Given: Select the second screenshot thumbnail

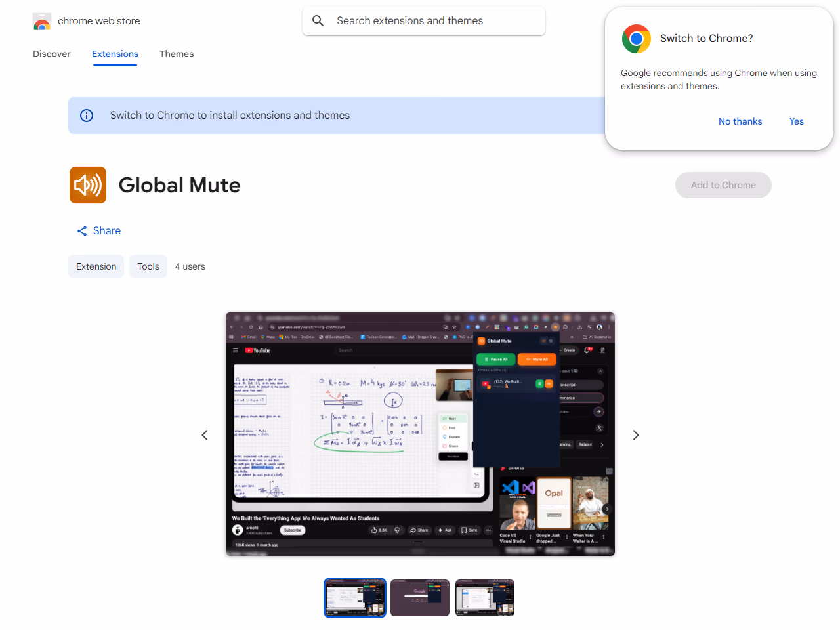Looking at the screenshot, I should tap(420, 598).
